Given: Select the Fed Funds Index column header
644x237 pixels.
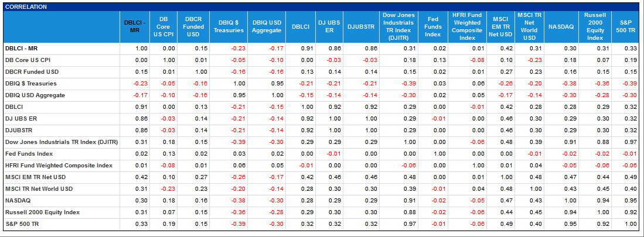Looking at the screenshot, I should click(434, 27).
